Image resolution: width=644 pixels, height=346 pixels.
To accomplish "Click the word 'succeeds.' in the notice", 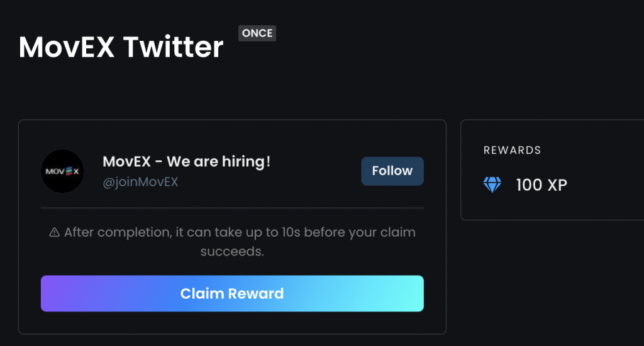I will pyautogui.click(x=232, y=252).
